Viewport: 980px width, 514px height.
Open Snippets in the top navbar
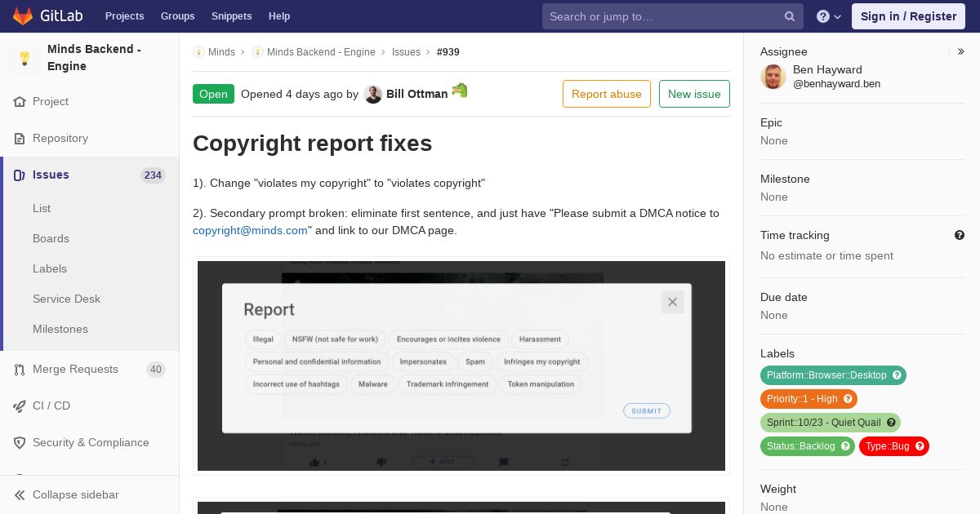click(232, 16)
